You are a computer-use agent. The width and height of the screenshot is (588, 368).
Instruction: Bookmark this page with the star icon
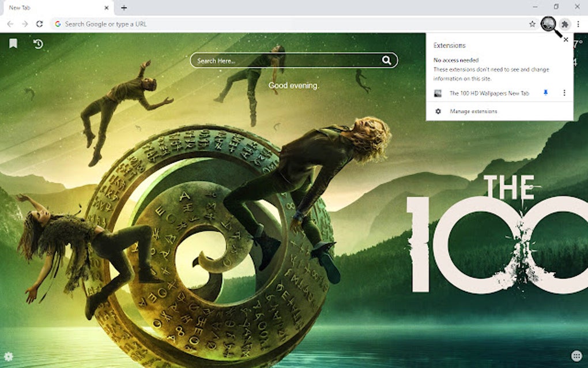click(x=532, y=24)
